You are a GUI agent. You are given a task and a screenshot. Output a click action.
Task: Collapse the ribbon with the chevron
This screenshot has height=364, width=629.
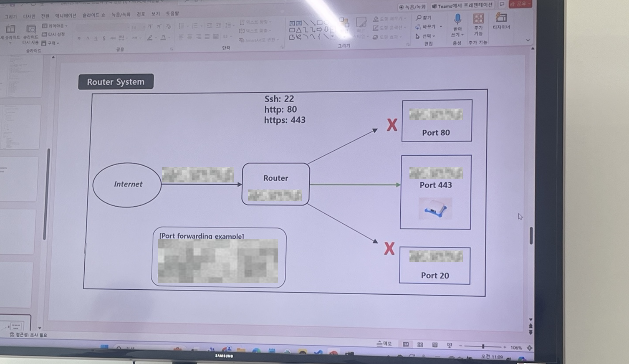528,40
